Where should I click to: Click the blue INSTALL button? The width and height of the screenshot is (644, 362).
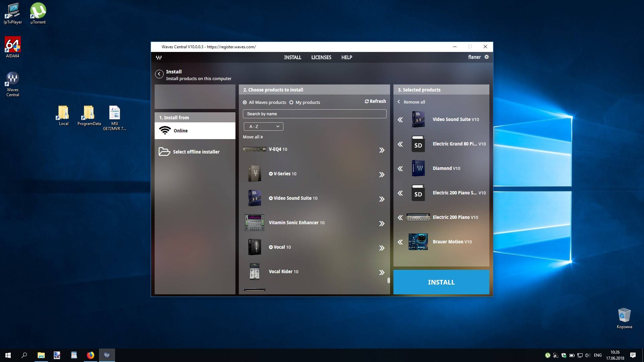(441, 282)
